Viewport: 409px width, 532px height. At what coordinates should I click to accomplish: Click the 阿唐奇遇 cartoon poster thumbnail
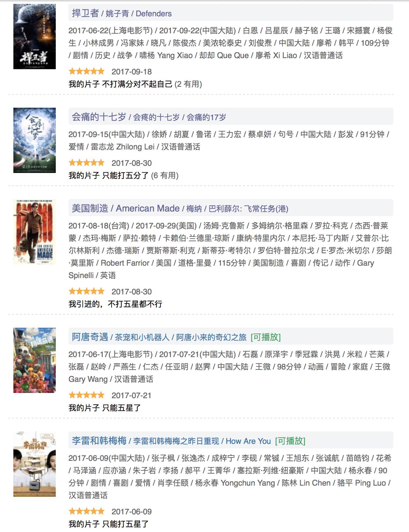tap(35, 360)
